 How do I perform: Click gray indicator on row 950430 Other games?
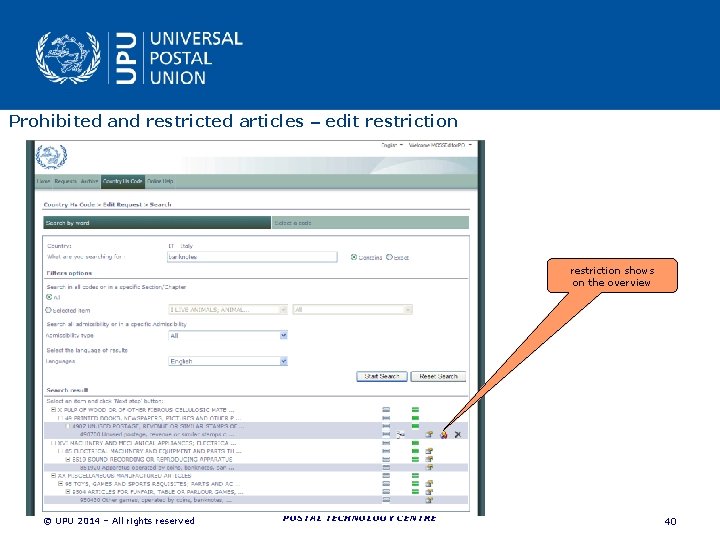pos(386,500)
